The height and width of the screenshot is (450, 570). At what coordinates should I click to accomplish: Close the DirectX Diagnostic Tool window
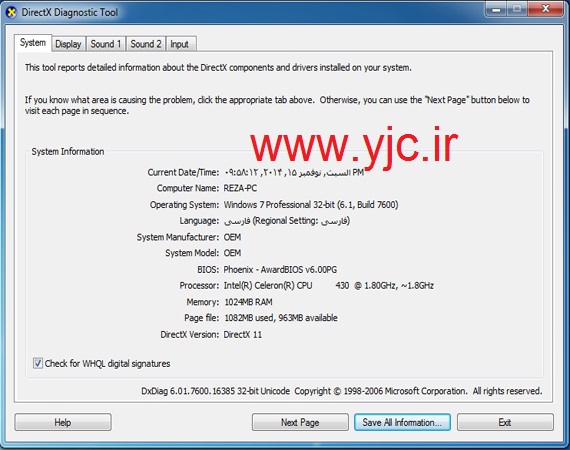(546, 9)
